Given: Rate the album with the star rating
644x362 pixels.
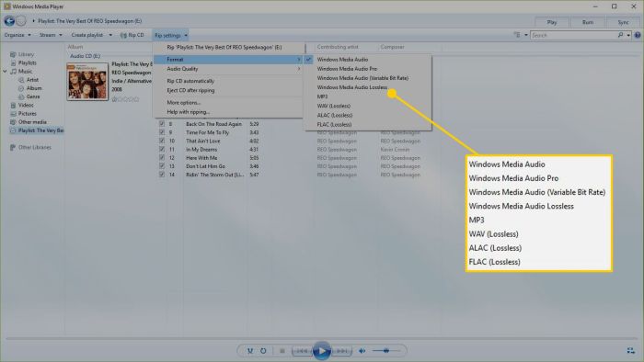Looking at the screenshot, I should [125, 99].
